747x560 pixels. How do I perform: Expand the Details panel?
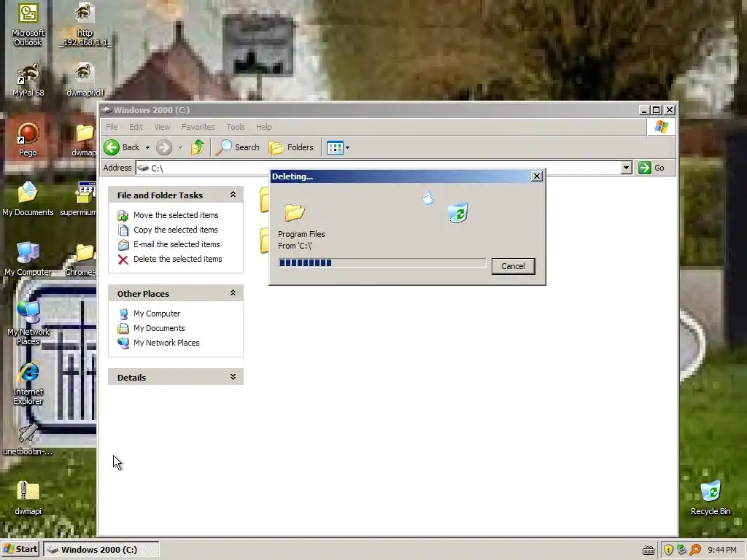click(x=233, y=377)
